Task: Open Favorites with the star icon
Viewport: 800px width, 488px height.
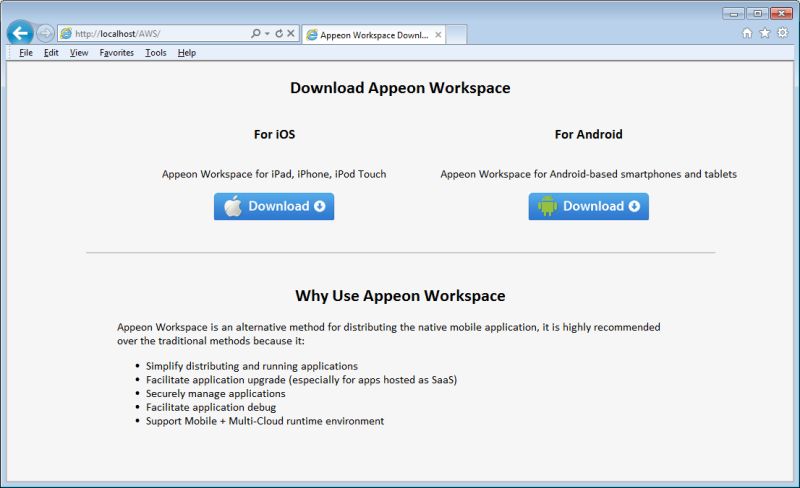Action: [765, 33]
